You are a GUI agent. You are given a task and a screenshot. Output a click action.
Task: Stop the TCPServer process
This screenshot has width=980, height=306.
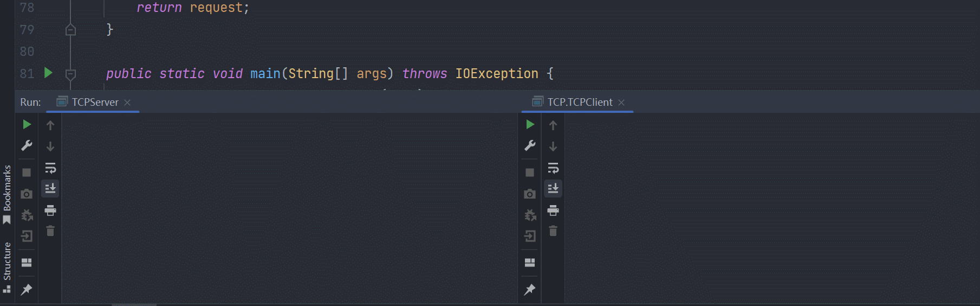coord(27,173)
